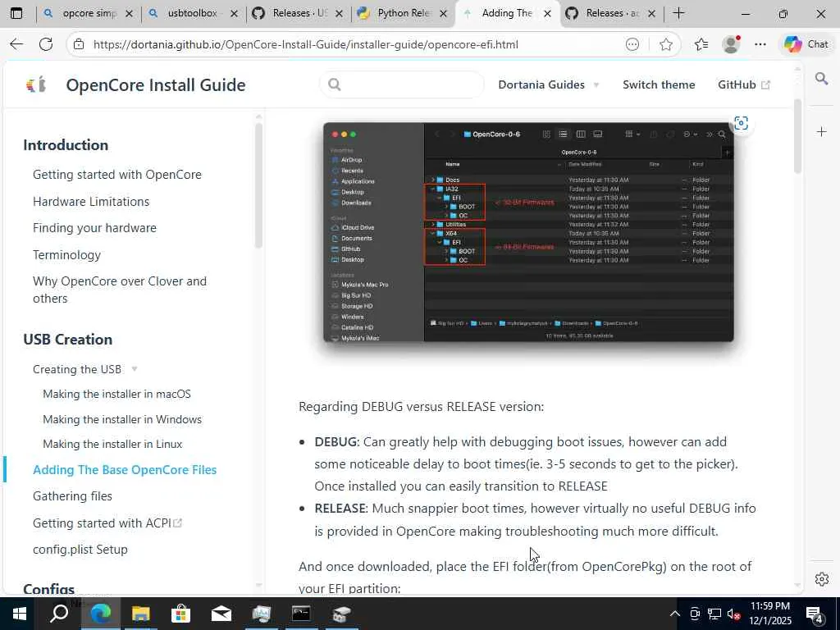Open Making the installer in Windows
Image resolution: width=840 pixels, height=630 pixels.
pos(122,419)
